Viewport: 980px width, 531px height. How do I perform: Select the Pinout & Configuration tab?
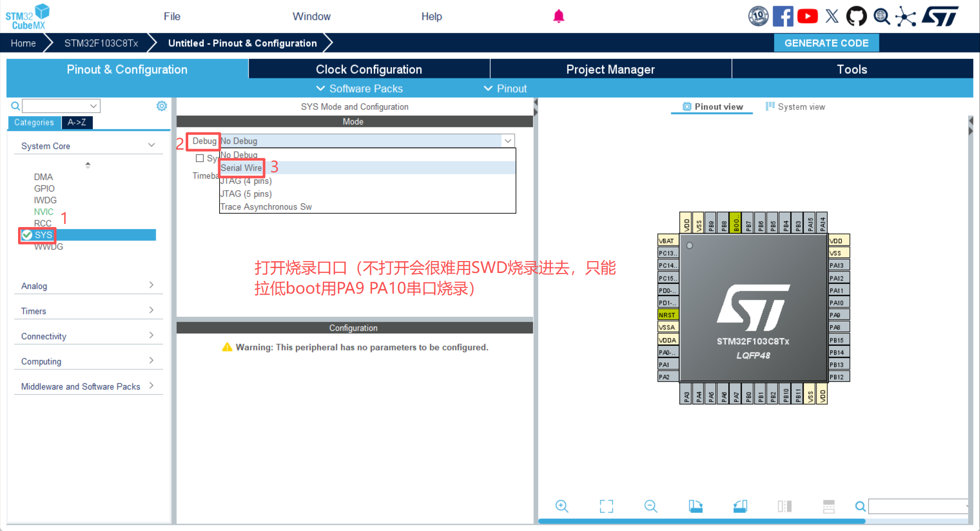pyautogui.click(x=127, y=69)
